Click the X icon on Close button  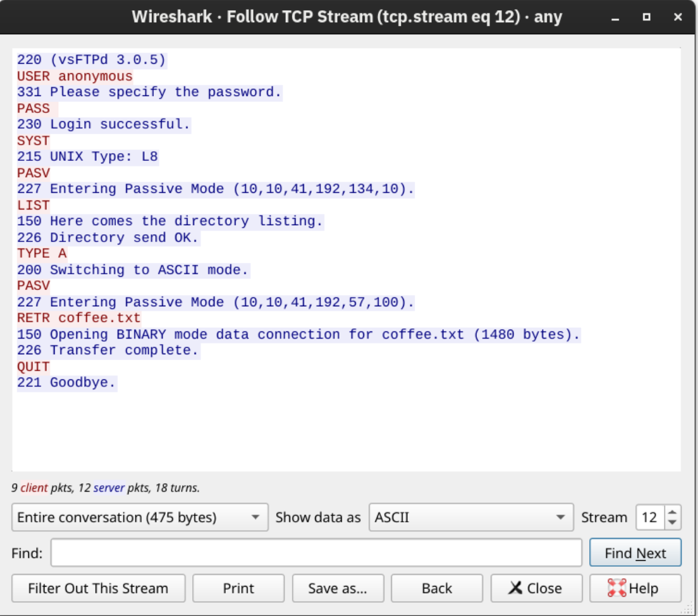pyautogui.click(x=515, y=588)
